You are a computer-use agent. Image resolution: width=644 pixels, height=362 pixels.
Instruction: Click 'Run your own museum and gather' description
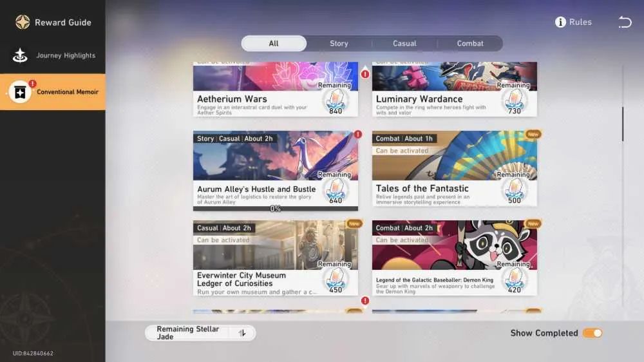(x=257, y=292)
